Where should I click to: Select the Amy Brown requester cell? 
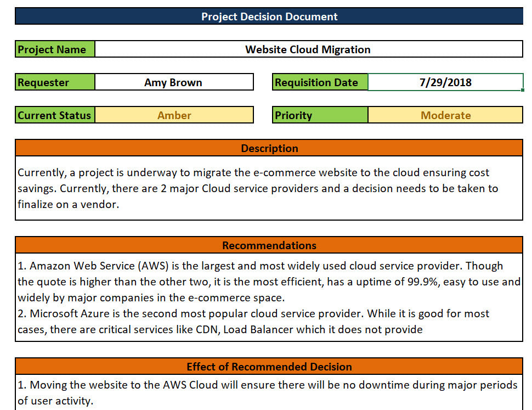[174, 82]
